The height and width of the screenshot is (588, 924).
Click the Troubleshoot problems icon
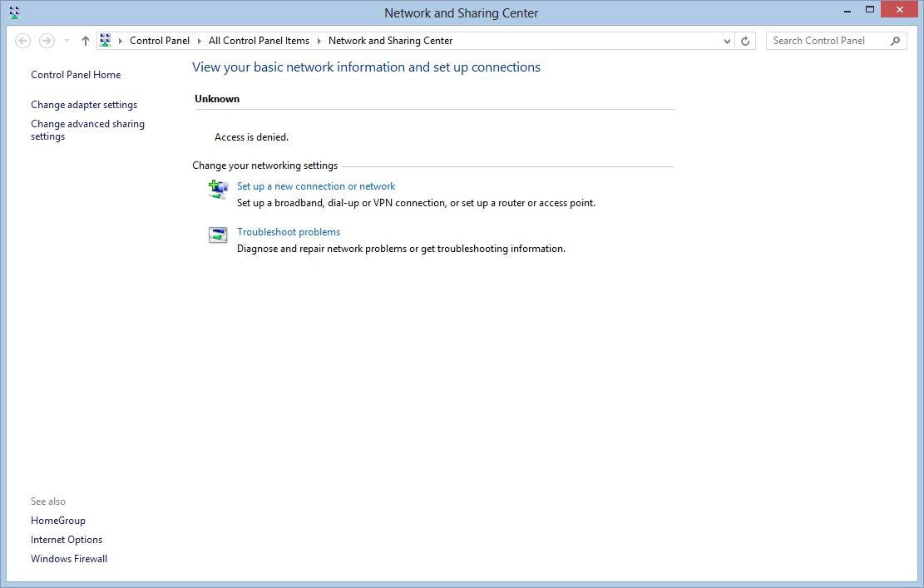tap(218, 235)
